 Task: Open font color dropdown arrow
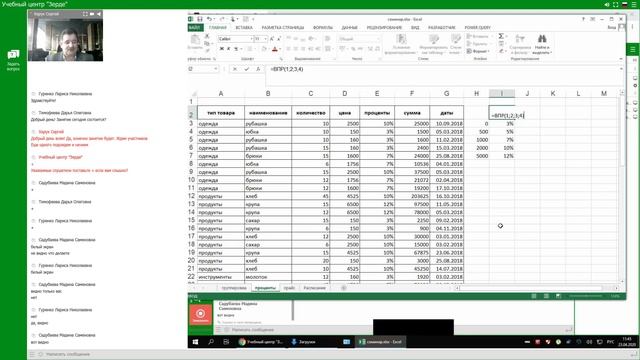pyautogui.click(x=280, y=49)
